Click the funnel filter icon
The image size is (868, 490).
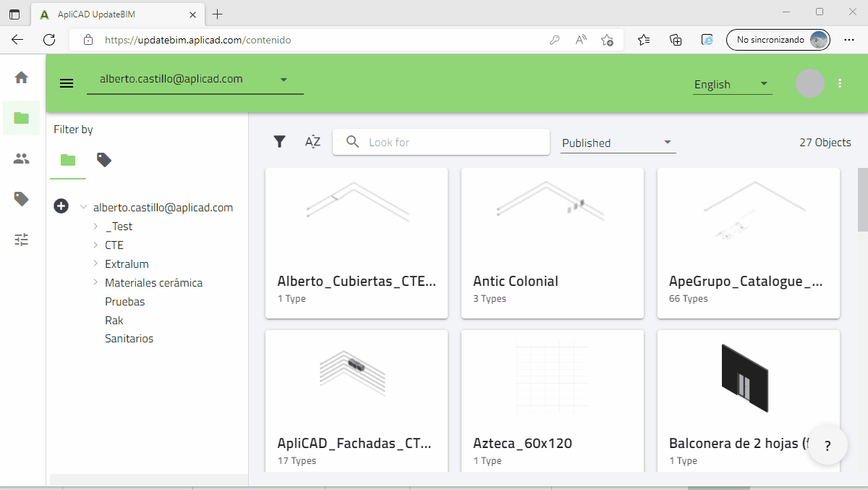279,142
